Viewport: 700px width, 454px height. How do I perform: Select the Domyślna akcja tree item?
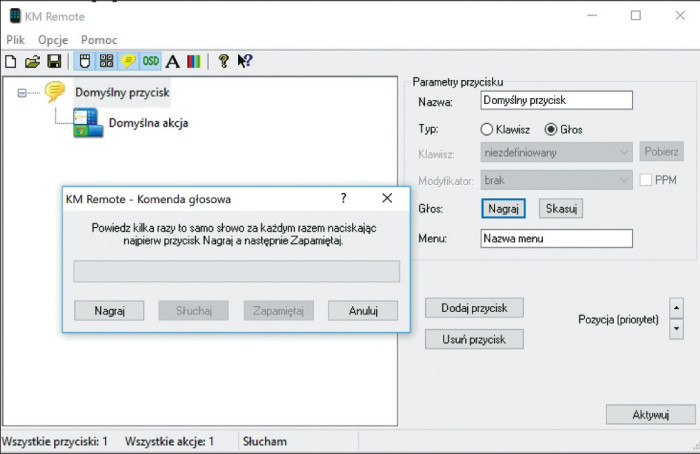click(148, 123)
